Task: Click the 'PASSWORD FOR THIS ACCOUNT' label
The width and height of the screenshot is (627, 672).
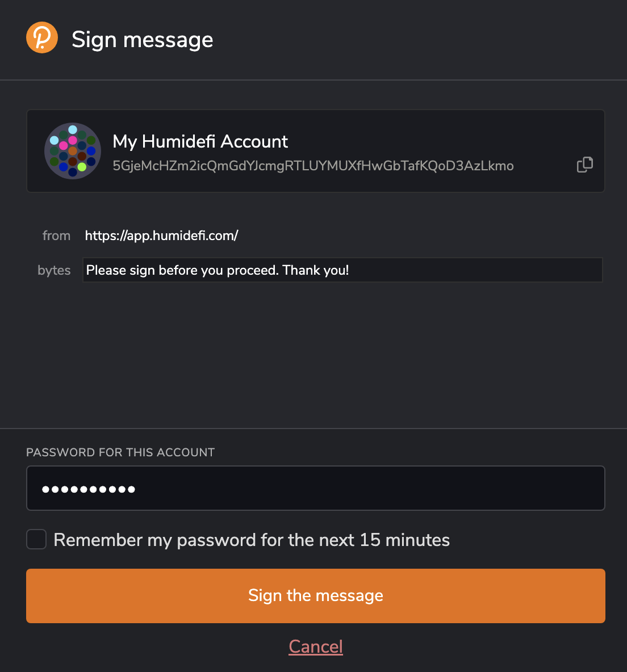Action: click(x=120, y=452)
